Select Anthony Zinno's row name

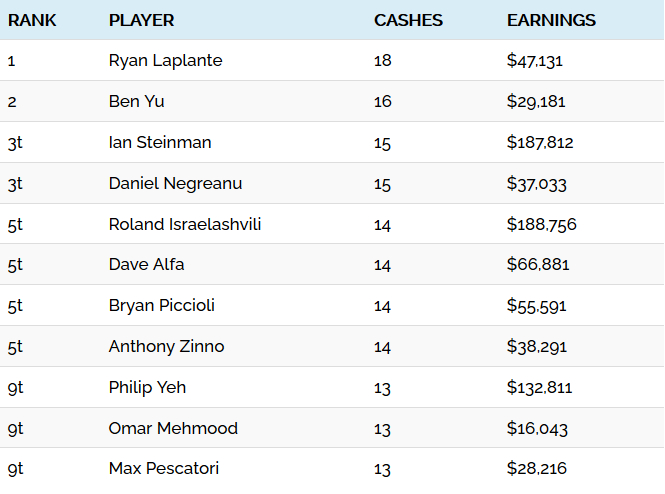coord(166,346)
